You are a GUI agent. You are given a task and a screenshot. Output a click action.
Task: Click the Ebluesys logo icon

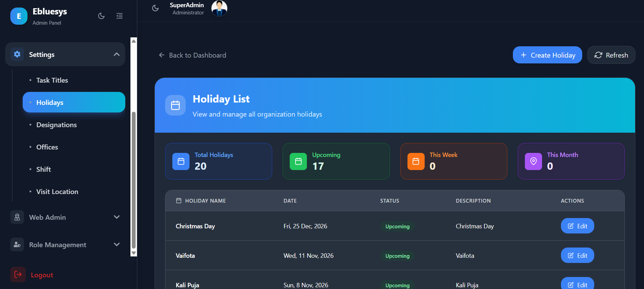point(19,16)
